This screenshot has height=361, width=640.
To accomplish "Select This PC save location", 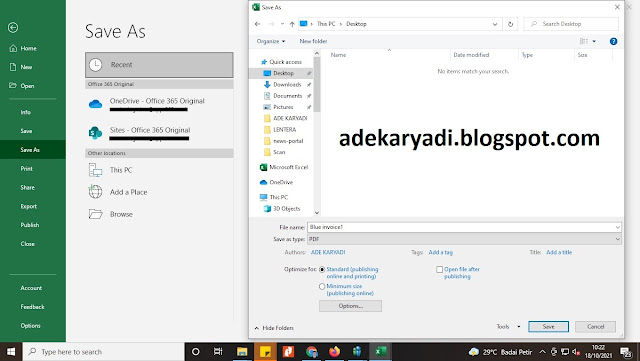I will click(159, 170).
